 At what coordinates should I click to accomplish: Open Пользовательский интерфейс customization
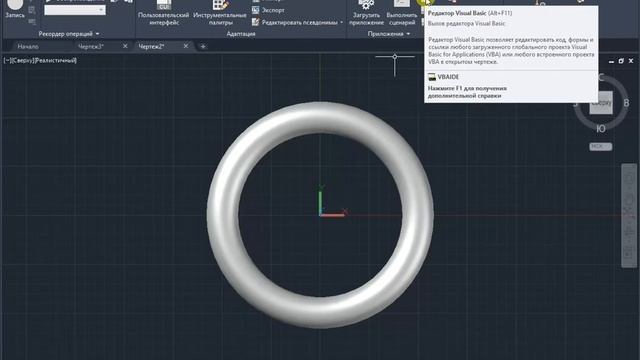[164, 13]
